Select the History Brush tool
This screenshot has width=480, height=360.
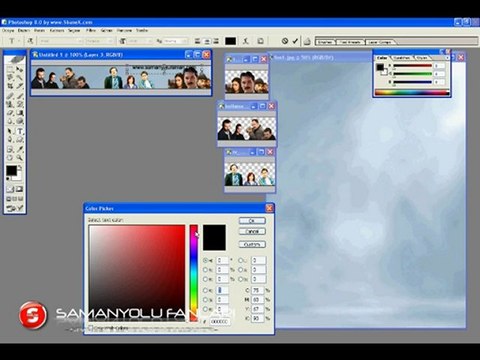point(20,104)
